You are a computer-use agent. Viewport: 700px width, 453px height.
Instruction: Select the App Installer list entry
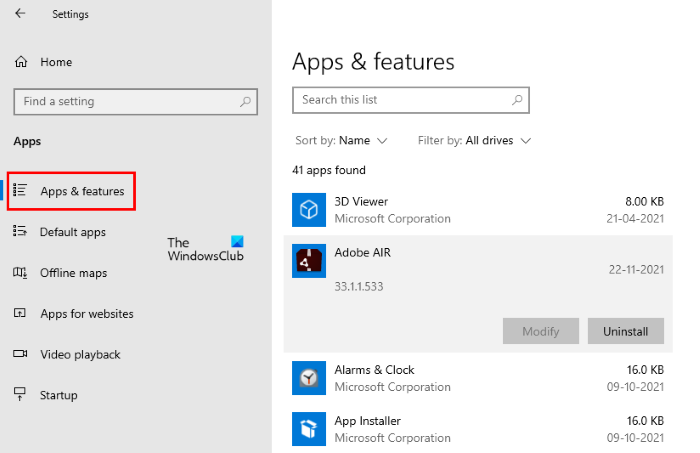coord(480,428)
